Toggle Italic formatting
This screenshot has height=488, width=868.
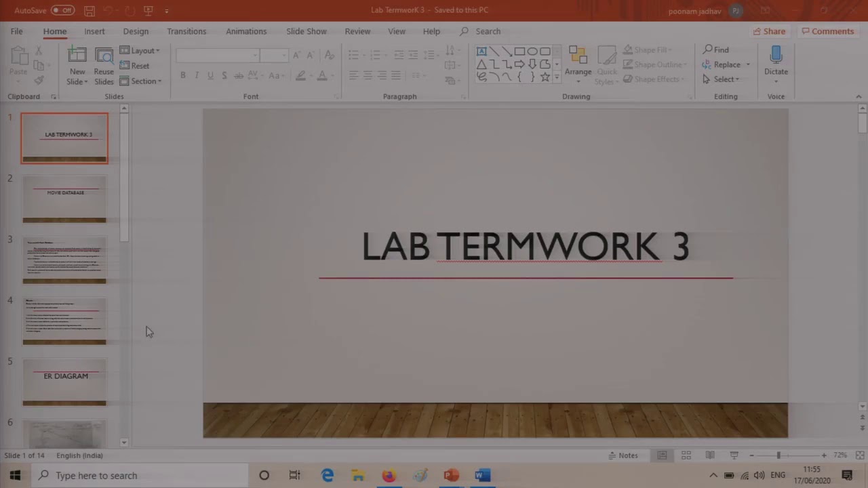coord(197,75)
